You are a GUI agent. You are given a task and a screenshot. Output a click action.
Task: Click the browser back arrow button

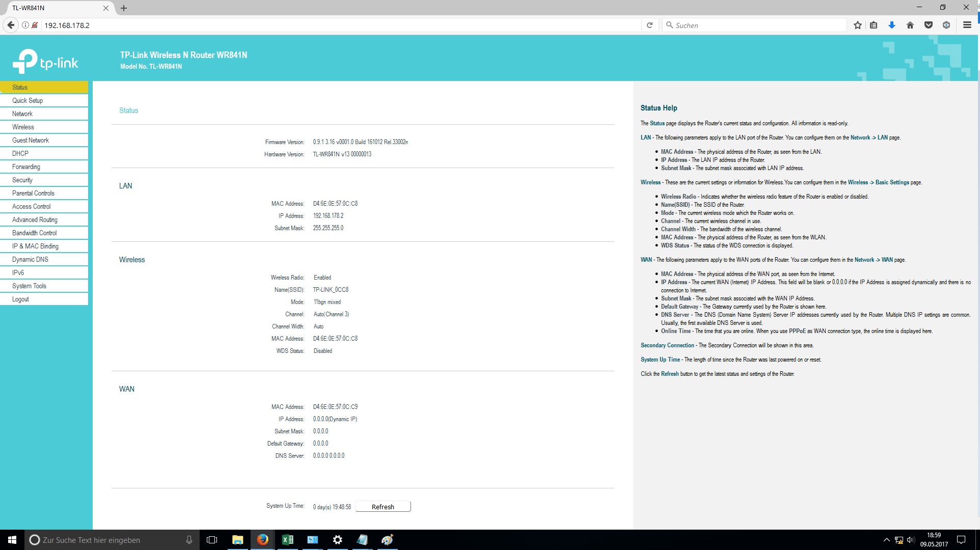click(11, 25)
